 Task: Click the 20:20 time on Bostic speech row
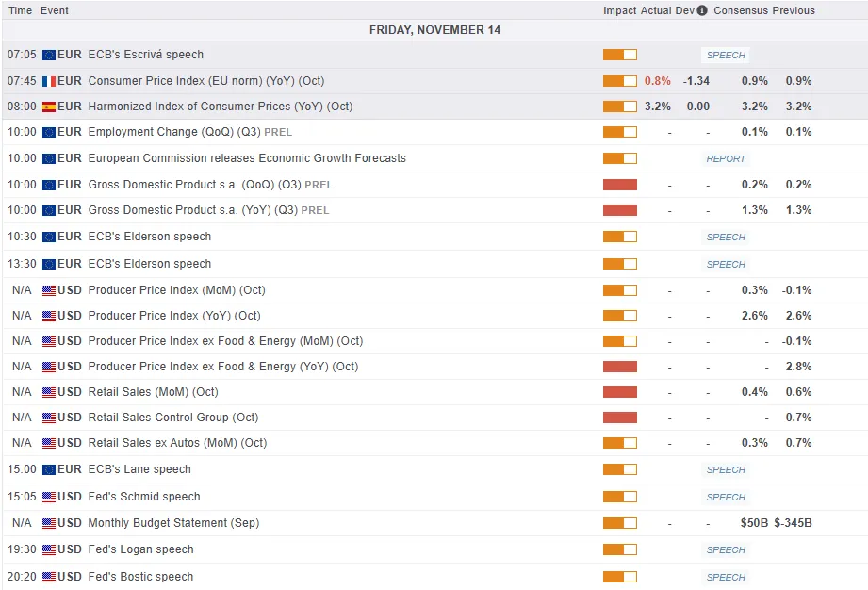(22, 577)
